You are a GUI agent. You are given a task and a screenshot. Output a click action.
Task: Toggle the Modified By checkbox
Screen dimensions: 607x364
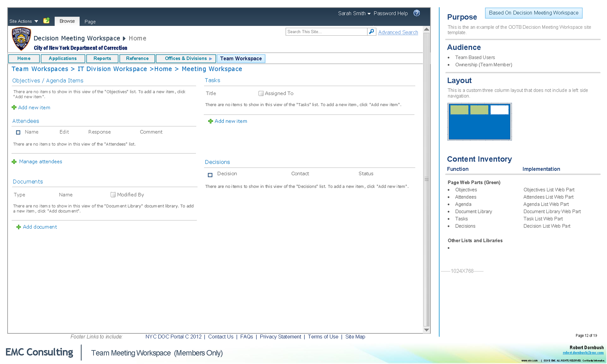(x=113, y=195)
